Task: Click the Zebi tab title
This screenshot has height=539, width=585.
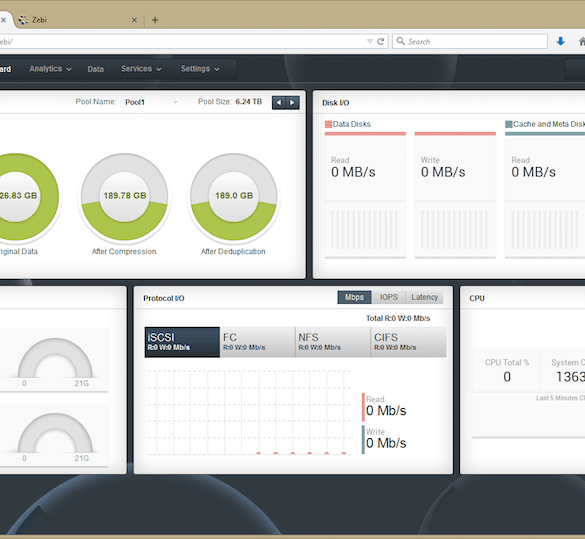Action: point(39,20)
